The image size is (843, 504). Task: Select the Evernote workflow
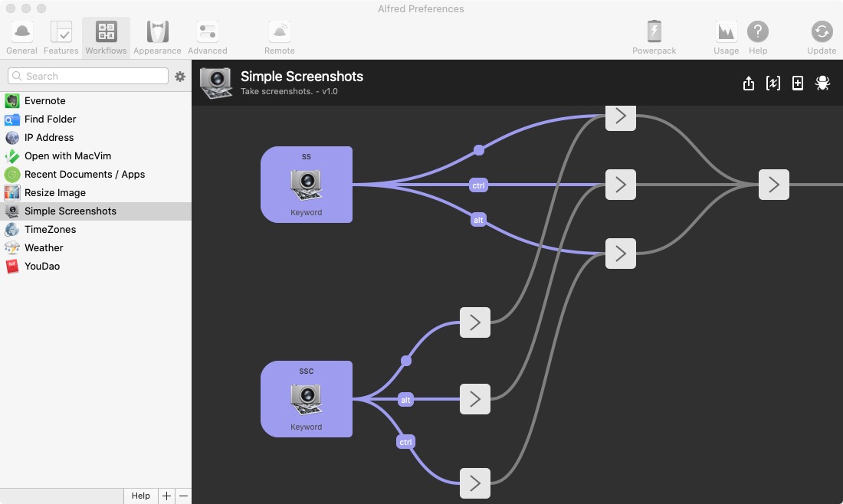click(96, 100)
